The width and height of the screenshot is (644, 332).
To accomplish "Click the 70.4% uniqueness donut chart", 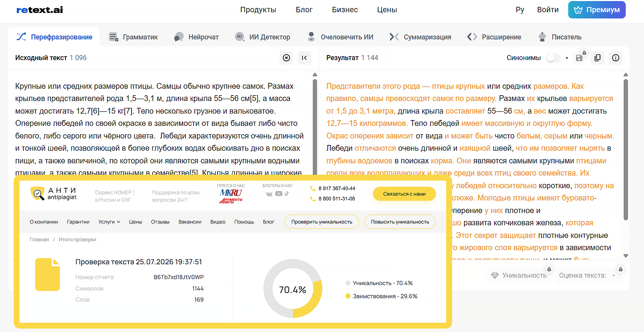I will (293, 289).
